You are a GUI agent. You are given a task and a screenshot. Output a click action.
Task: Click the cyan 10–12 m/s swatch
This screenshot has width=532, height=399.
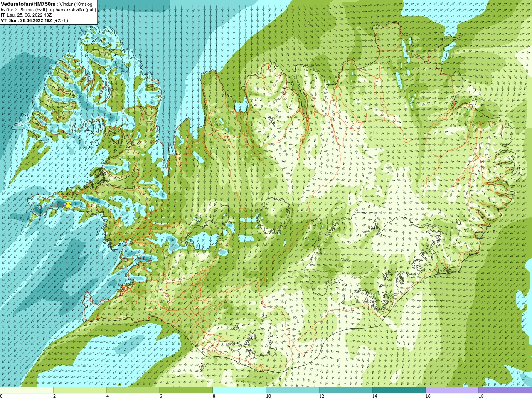(293, 390)
